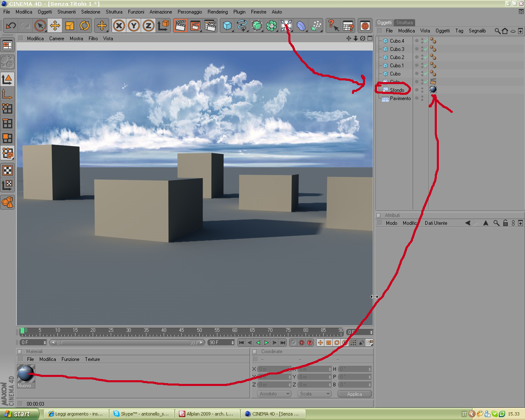Jump to the end of the animation
The height and width of the screenshot is (420, 525).
[283, 342]
